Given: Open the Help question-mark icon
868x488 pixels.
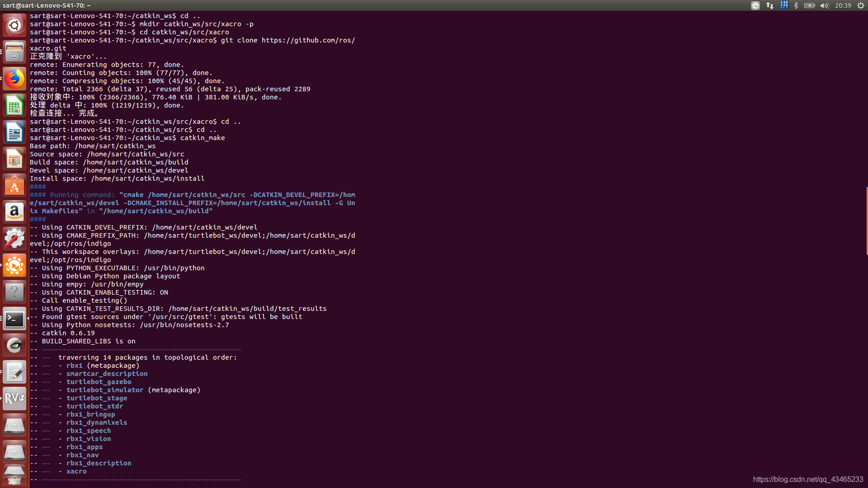Looking at the screenshot, I should (x=14, y=292).
